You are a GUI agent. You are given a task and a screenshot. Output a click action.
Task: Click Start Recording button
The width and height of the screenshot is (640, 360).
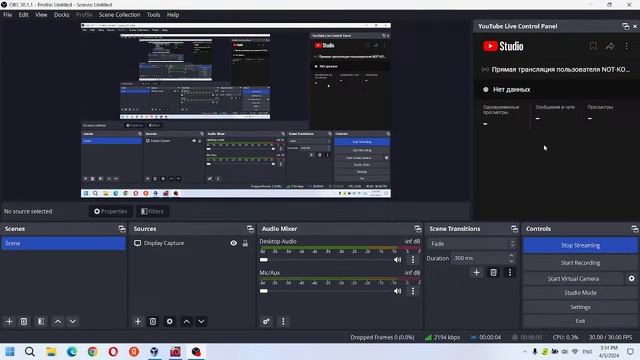click(580, 262)
